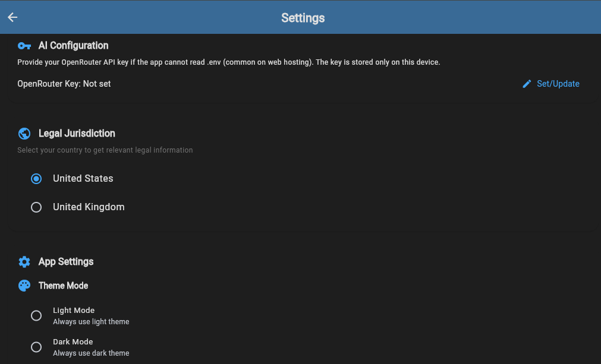Viewport: 601px width, 364px height.
Task: Select the United States radio button
Action: click(36, 179)
